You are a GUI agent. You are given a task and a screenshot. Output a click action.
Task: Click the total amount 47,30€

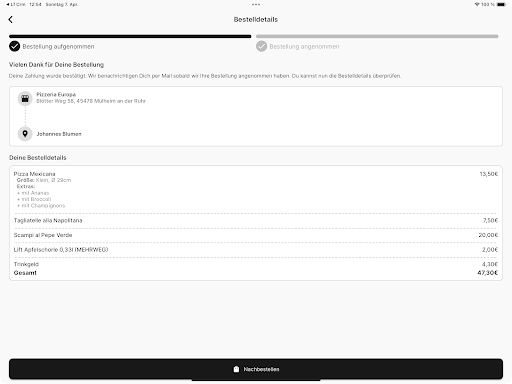[488, 273]
